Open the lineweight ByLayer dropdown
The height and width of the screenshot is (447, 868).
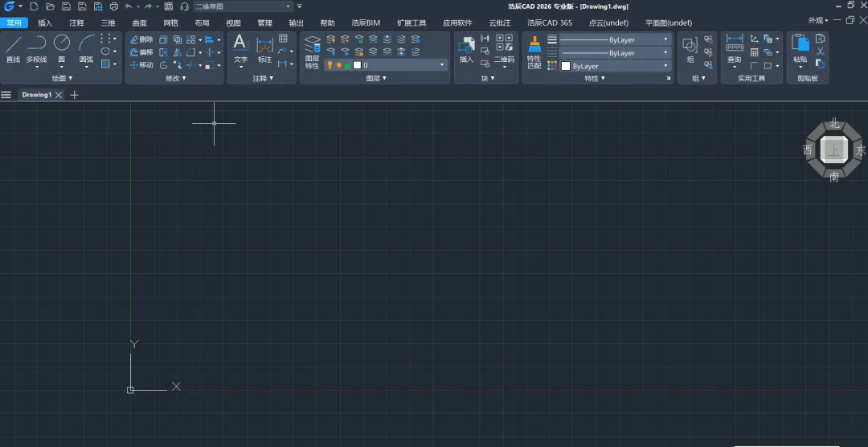click(x=615, y=40)
